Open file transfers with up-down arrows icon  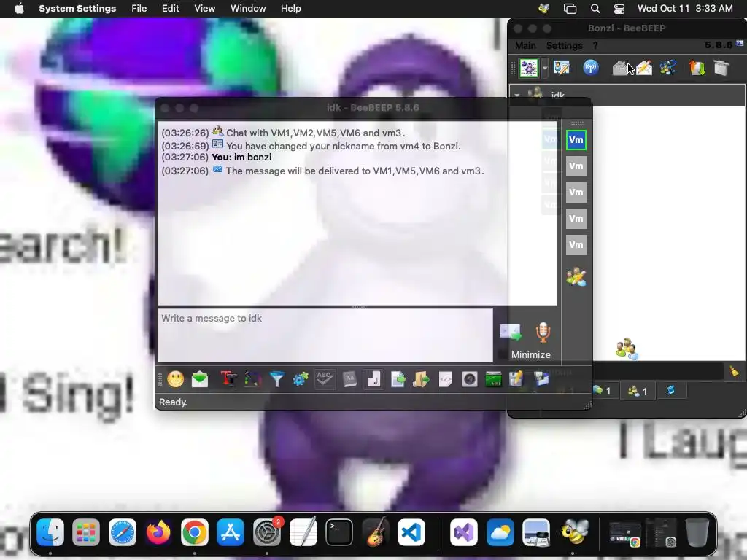click(697, 68)
